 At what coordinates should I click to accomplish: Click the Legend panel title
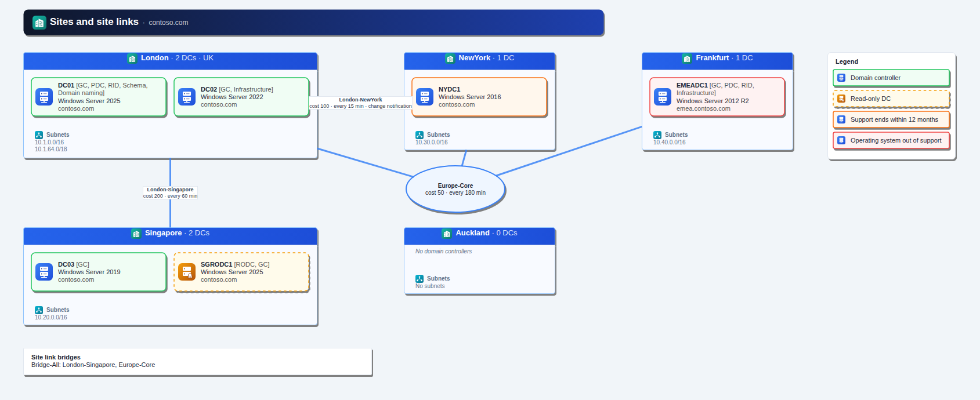pyautogui.click(x=847, y=61)
